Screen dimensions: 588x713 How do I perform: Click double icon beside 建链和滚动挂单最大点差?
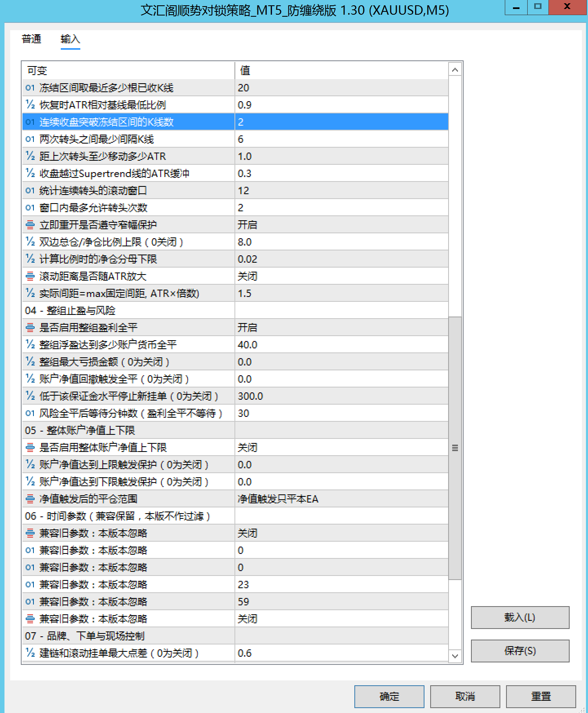pyautogui.click(x=30, y=653)
